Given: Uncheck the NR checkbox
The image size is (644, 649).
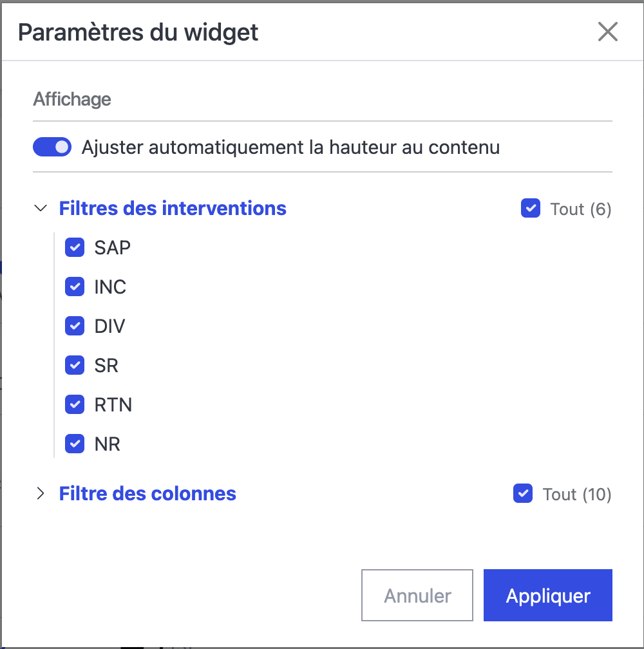Looking at the screenshot, I should 75,444.
